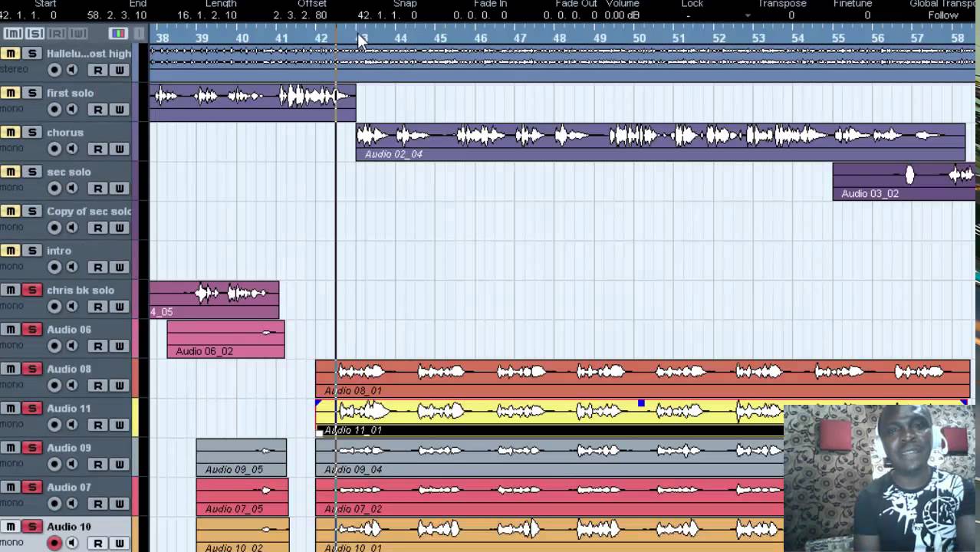Toggle global write automation button
The height and width of the screenshot is (552, 980).
[78, 34]
